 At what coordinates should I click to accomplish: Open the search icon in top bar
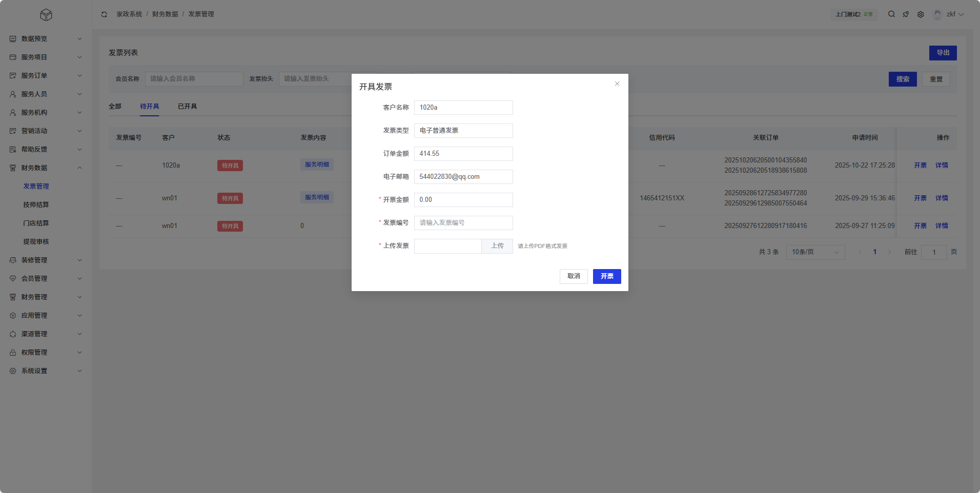[x=891, y=14]
